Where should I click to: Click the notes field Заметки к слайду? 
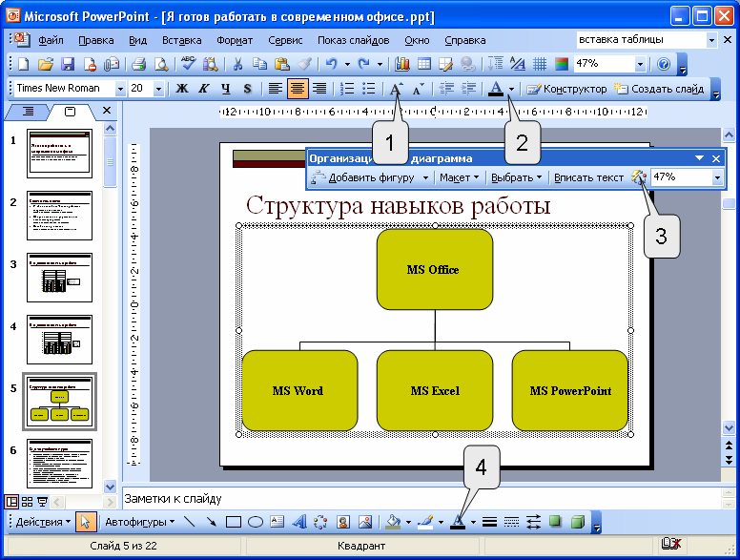420,499
